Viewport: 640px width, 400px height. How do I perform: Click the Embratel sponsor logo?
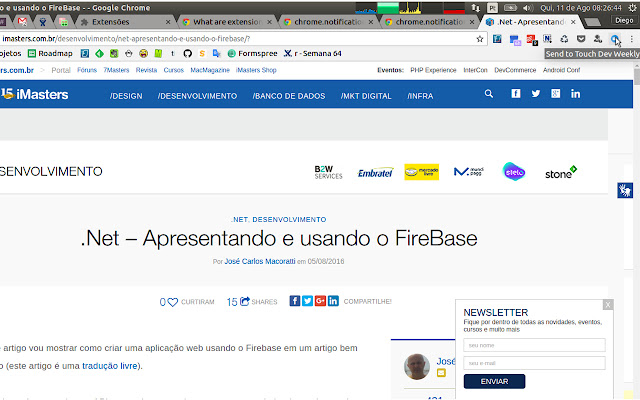point(375,173)
